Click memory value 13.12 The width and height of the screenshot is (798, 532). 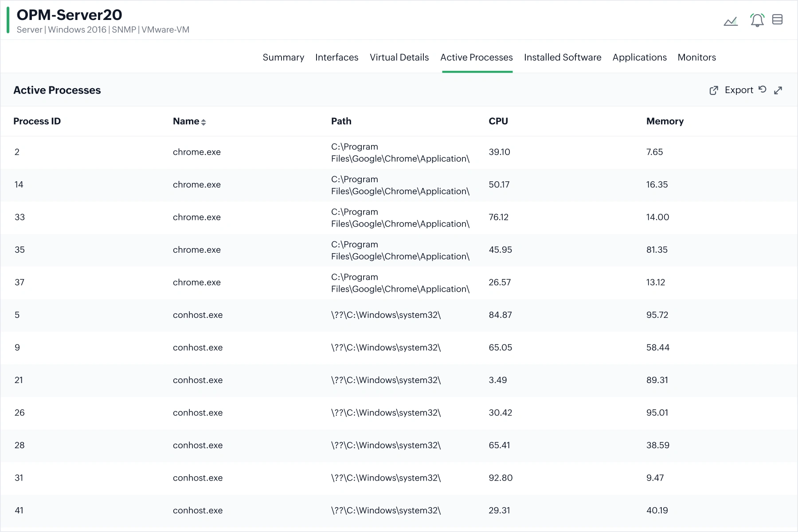pos(655,282)
